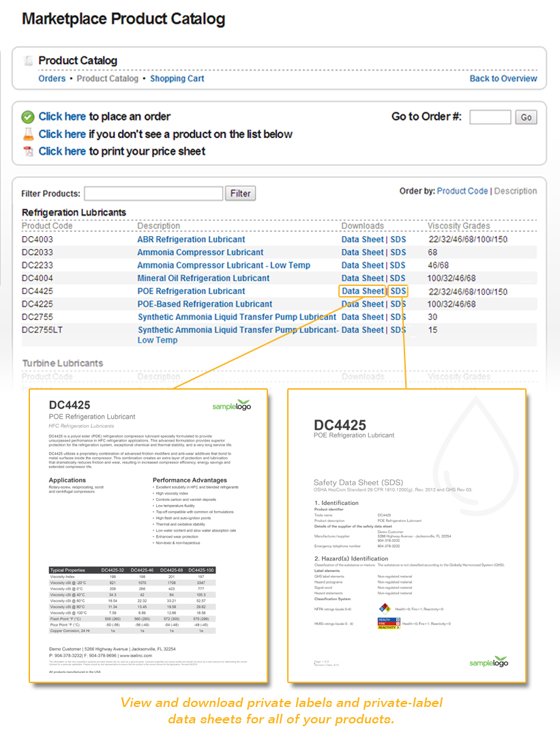Screen dimensions: 560x737
Task: Download Data Sheet for DC2755LT
Action: (363, 330)
